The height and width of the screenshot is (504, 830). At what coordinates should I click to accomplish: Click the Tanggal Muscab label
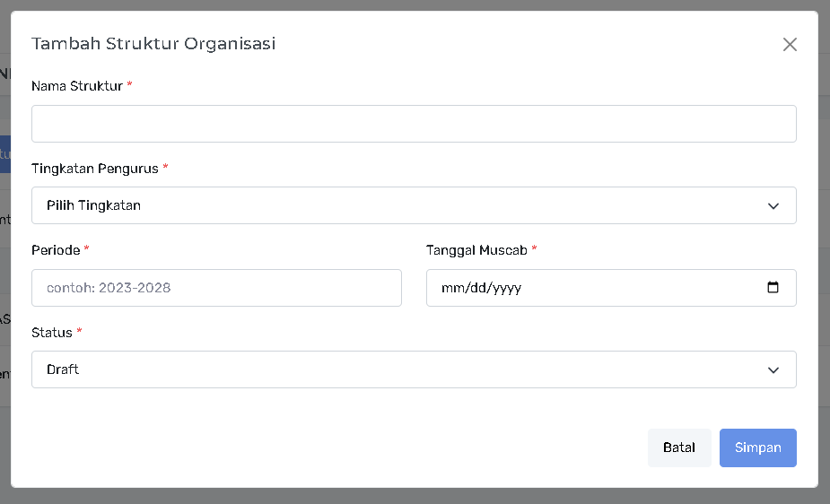[476, 250]
